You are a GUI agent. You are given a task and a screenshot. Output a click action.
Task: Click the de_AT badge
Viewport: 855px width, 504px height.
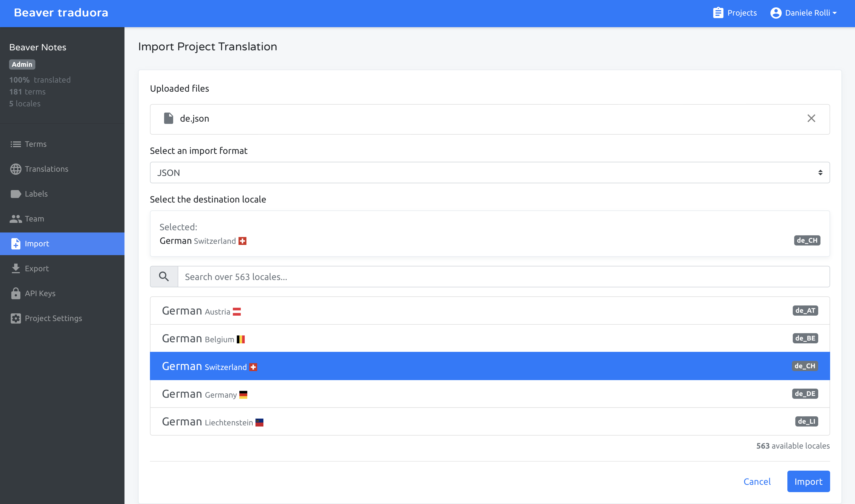(x=805, y=311)
